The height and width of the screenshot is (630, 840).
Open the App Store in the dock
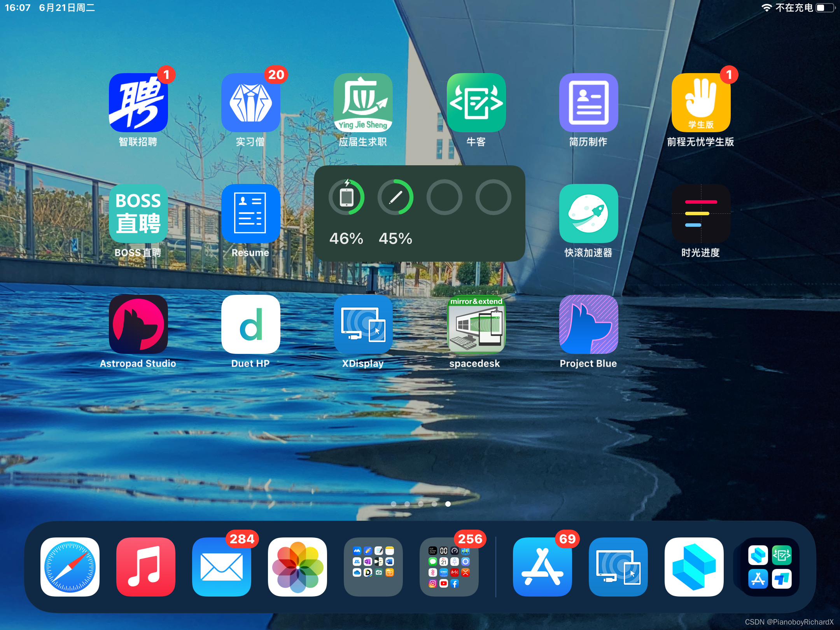542,567
